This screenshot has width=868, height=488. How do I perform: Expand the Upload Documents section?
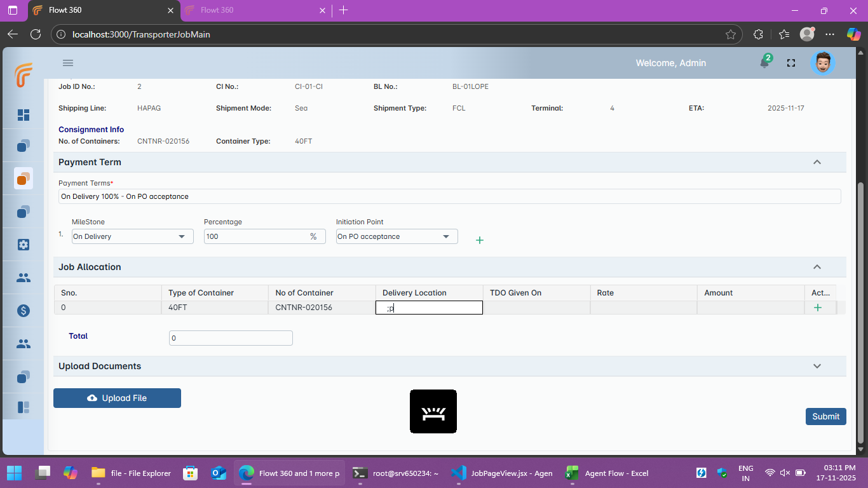click(817, 366)
